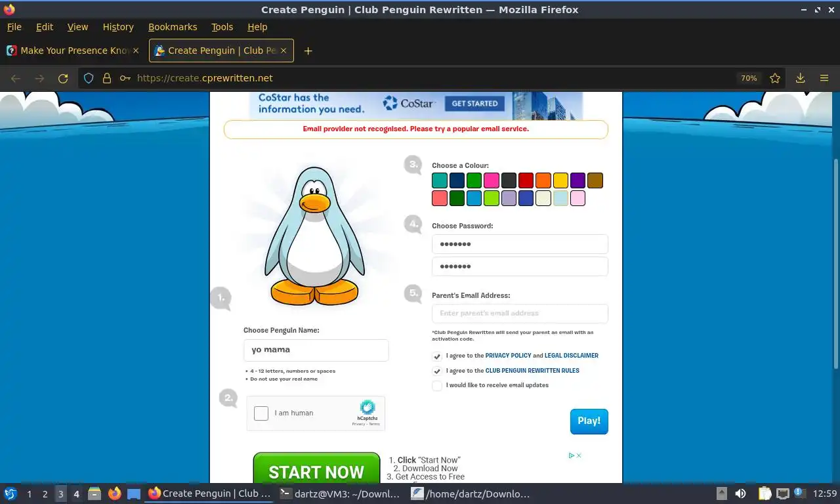Choose the brown colour swatch
The image size is (840, 504).
pyautogui.click(x=595, y=180)
